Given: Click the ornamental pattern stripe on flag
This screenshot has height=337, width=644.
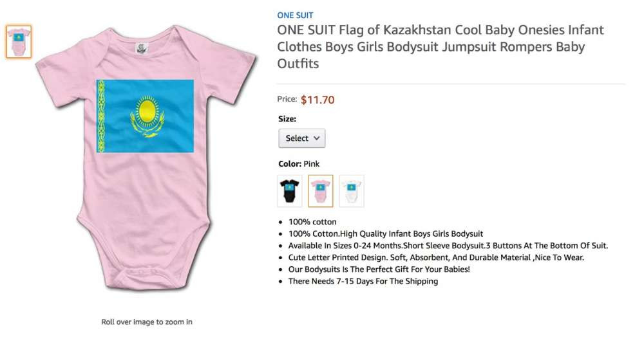Looking at the screenshot, I should [x=100, y=116].
